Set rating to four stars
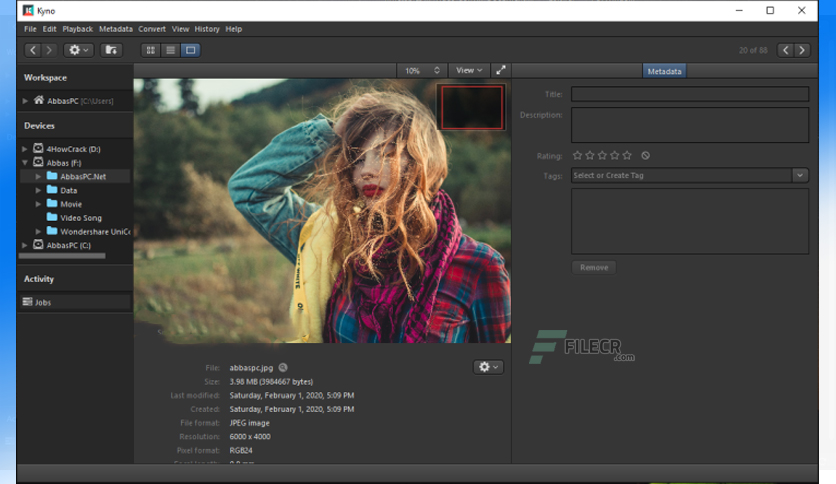 click(615, 156)
